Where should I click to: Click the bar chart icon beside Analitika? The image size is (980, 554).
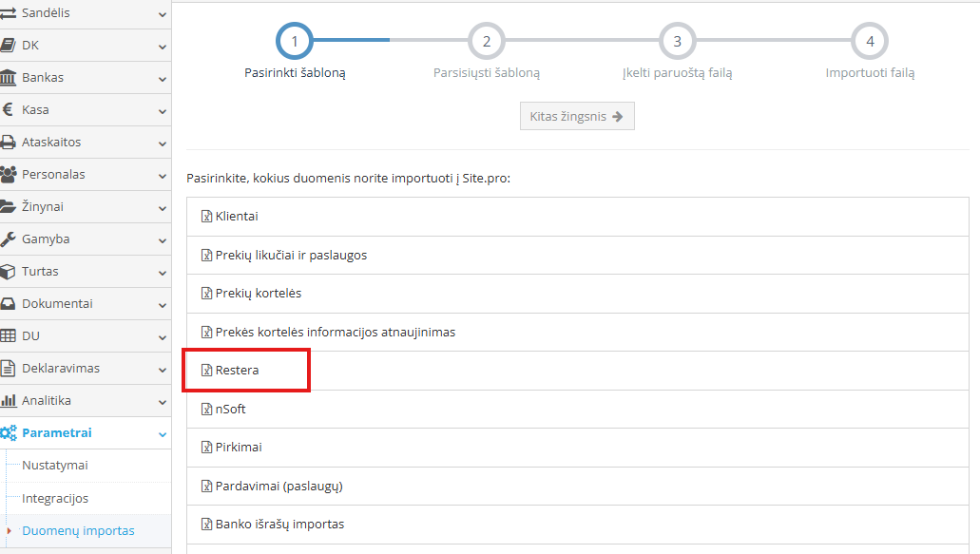(9, 400)
